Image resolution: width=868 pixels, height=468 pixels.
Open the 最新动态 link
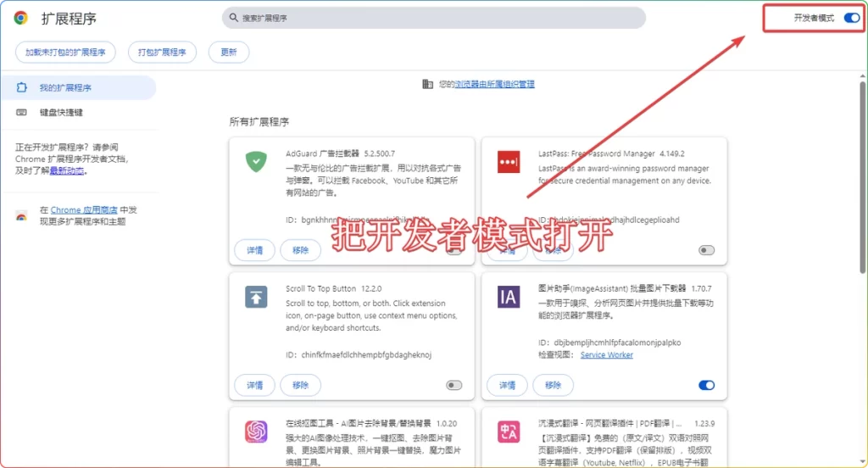coord(67,170)
